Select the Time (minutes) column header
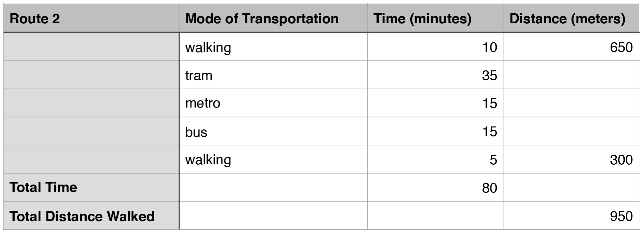Image resolution: width=644 pixels, height=234 pixels. pyautogui.click(x=435, y=18)
